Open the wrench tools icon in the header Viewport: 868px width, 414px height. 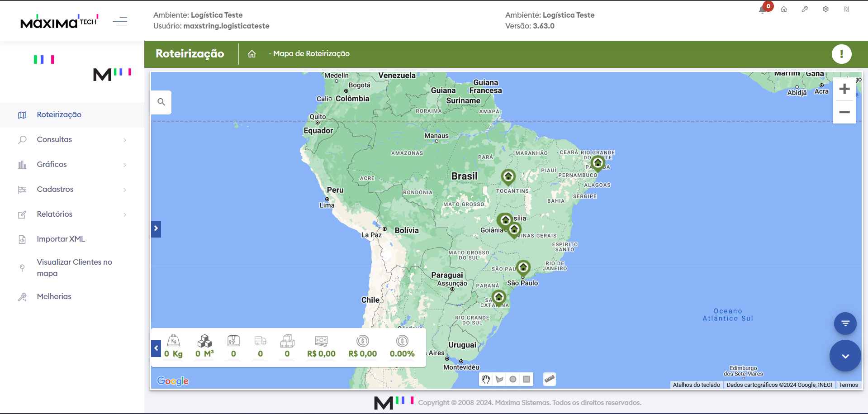(x=805, y=9)
